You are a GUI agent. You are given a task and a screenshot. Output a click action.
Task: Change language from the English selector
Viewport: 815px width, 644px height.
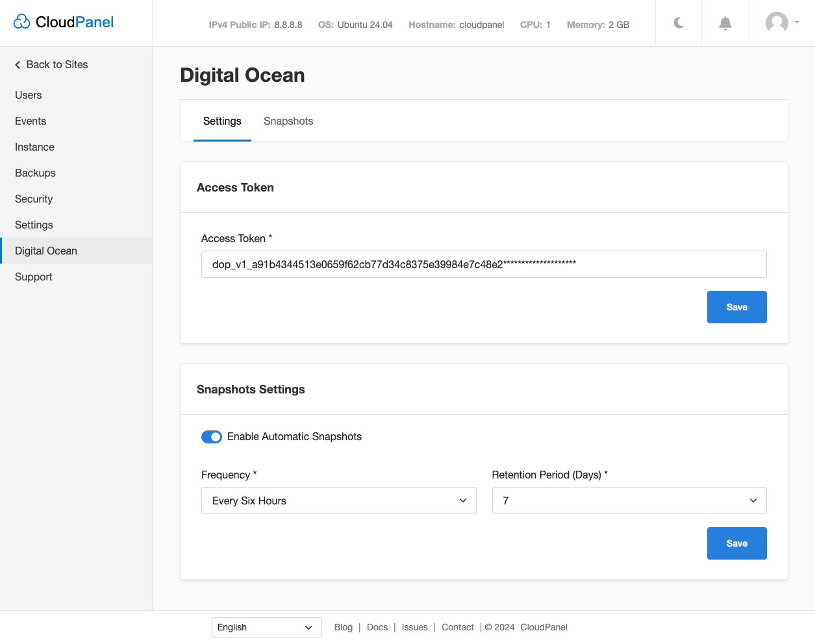[266, 627]
